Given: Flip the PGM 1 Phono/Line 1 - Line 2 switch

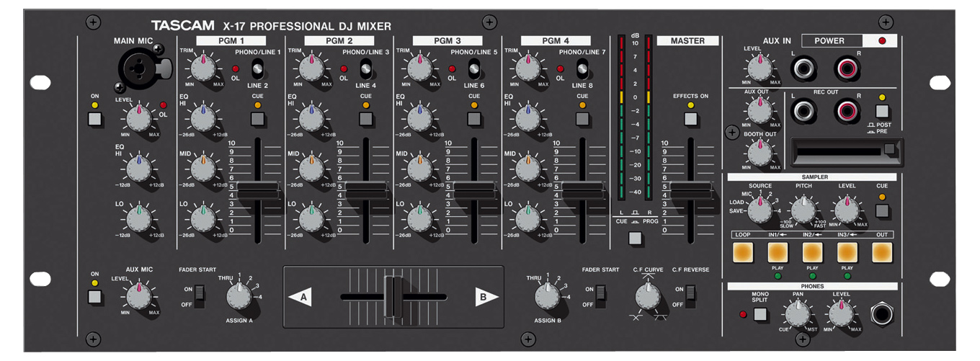Looking at the screenshot, I should point(257,69).
